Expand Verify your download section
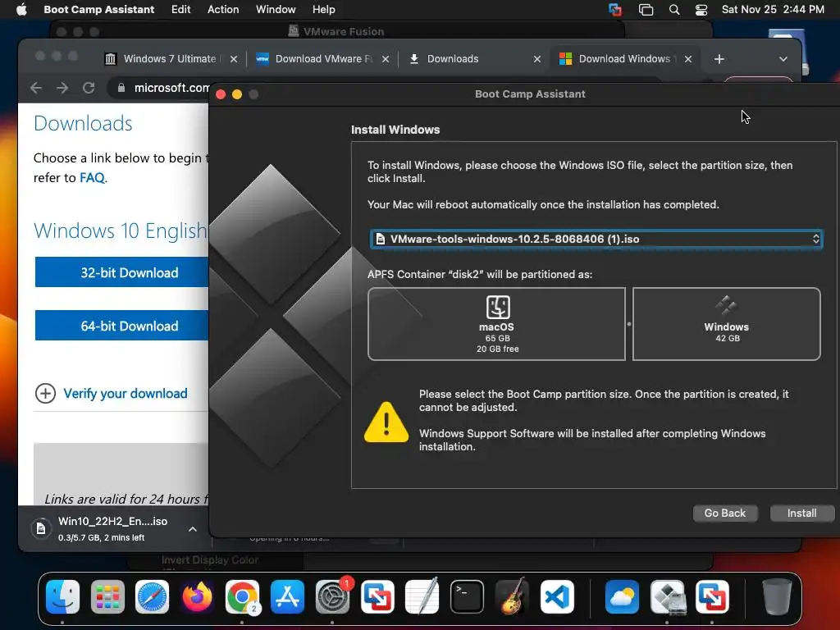Viewport: 840px width, 630px height. coord(112,393)
